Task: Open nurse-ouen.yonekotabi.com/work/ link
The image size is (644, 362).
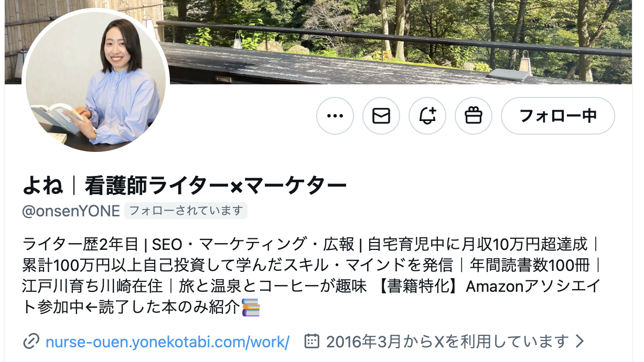Action: click(x=168, y=342)
